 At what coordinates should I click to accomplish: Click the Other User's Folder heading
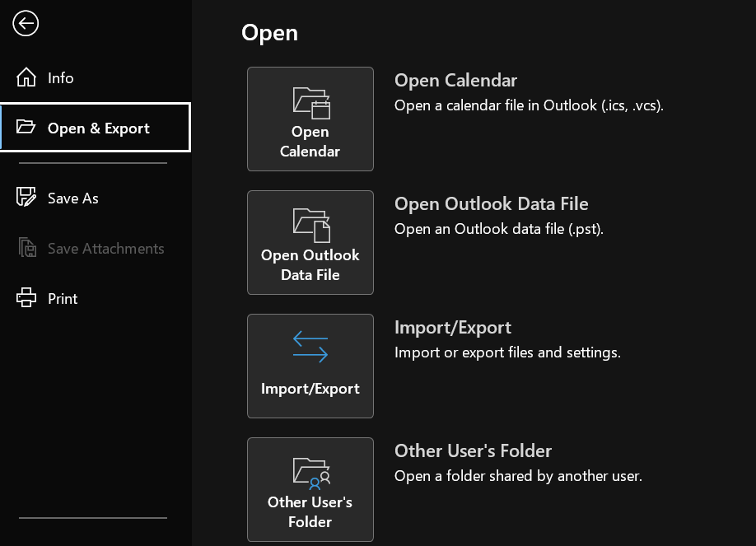click(x=473, y=451)
